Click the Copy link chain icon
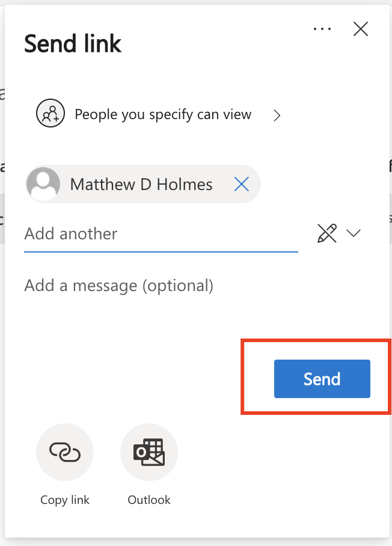 [65, 452]
